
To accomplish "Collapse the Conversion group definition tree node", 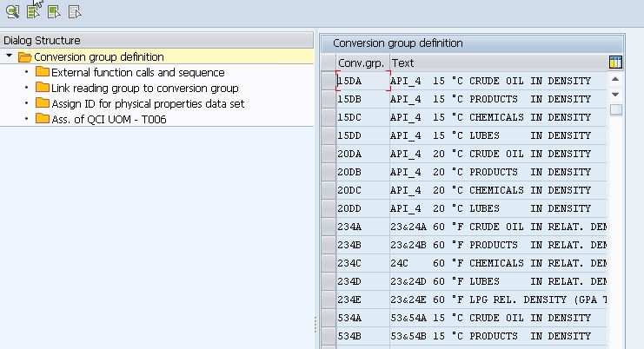I will click(9, 56).
